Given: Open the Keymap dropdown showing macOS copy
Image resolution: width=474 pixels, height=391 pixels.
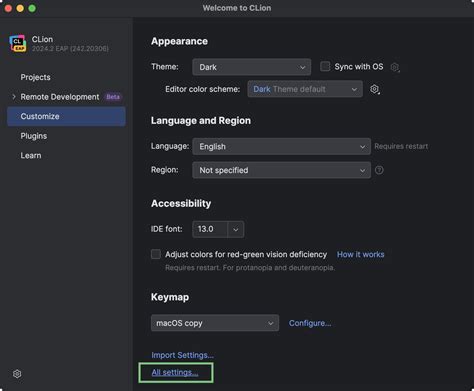Looking at the screenshot, I should 215,323.
